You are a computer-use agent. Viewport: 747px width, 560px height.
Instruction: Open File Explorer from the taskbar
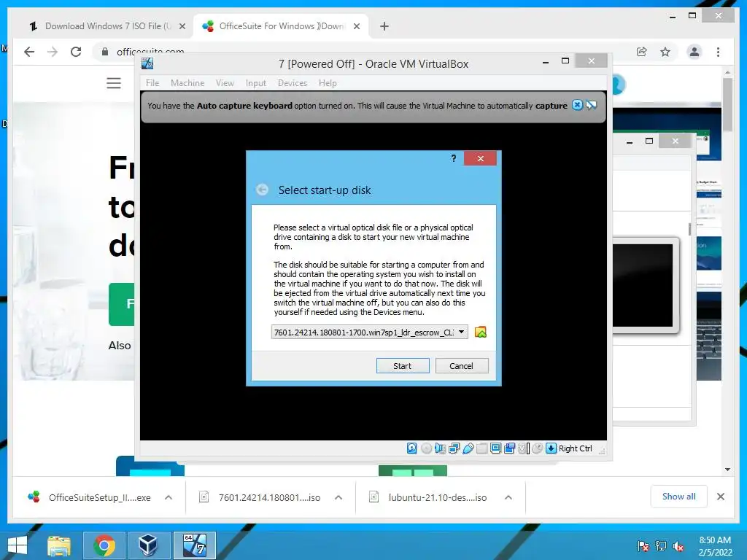coord(59,545)
